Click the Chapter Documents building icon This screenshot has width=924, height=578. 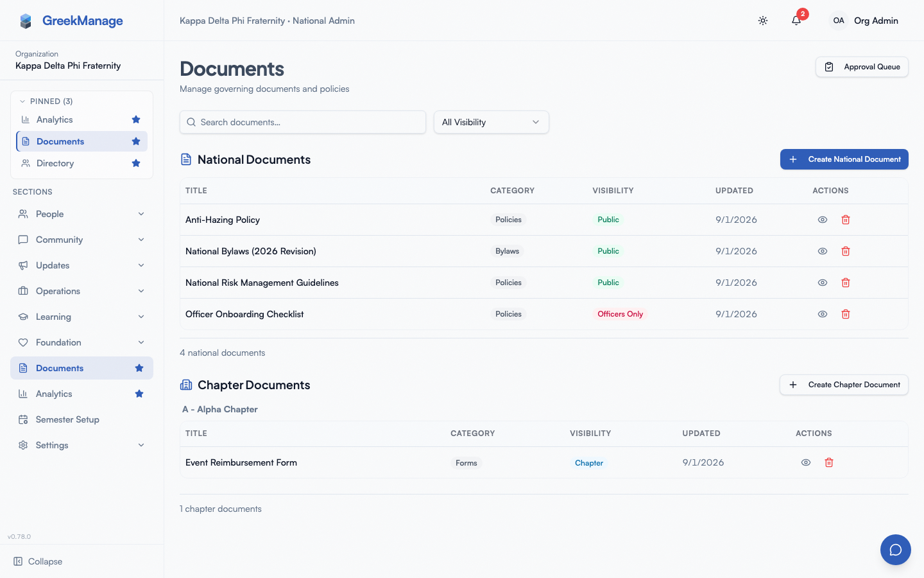tap(186, 385)
